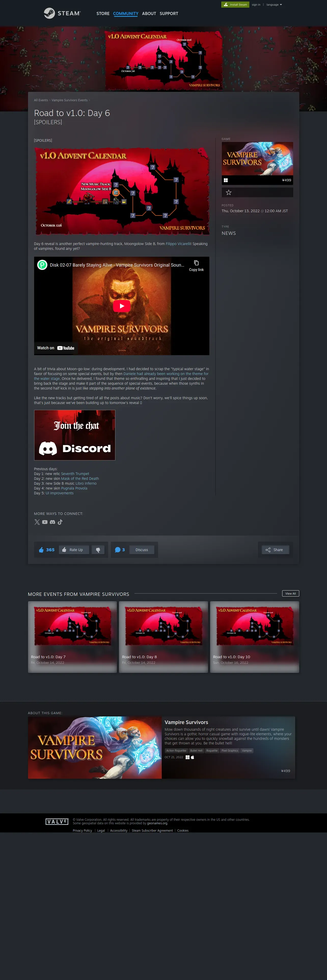
Task: Open the geonames.org link
Action: click(x=157, y=823)
